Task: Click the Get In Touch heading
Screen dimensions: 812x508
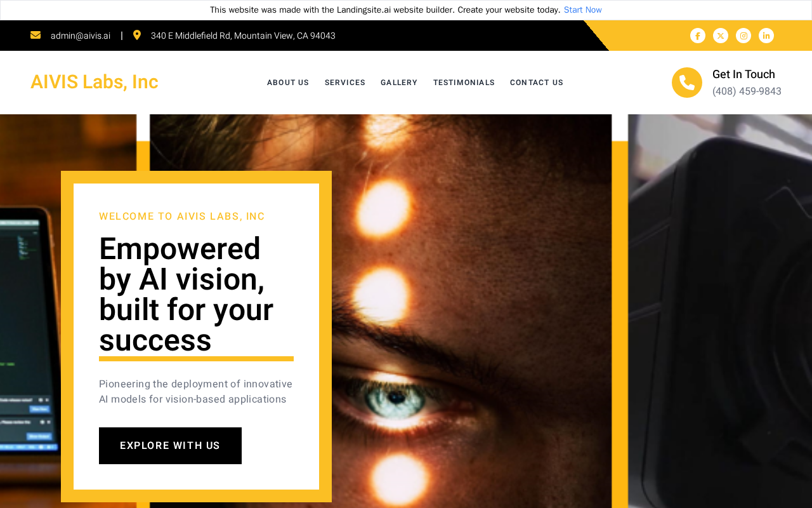Action: pyautogui.click(x=743, y=74)
